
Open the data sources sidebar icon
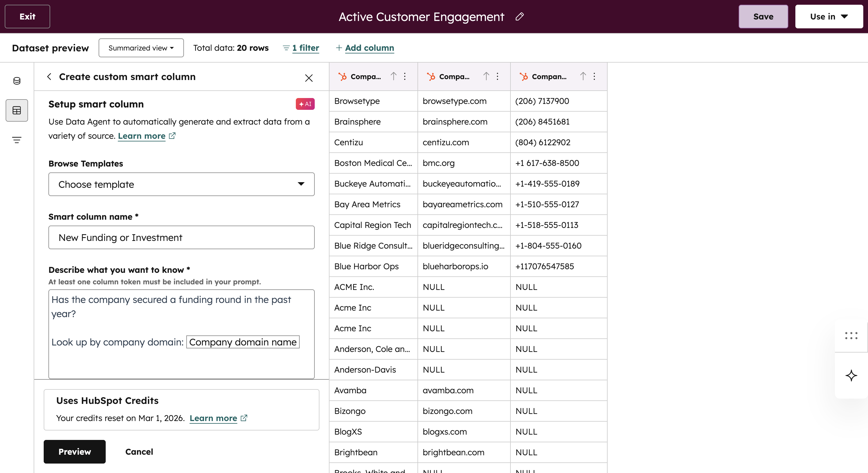pyautogui.click(x=17, y=81)
